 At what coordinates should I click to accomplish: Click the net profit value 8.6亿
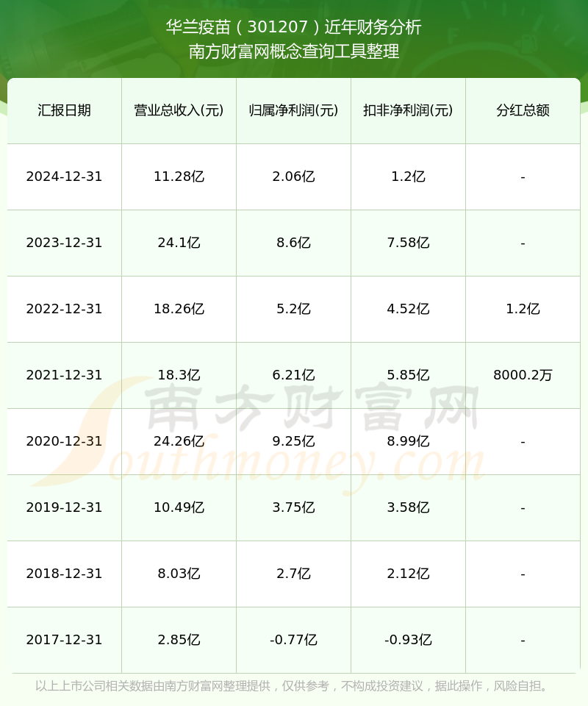coord(294,243)
